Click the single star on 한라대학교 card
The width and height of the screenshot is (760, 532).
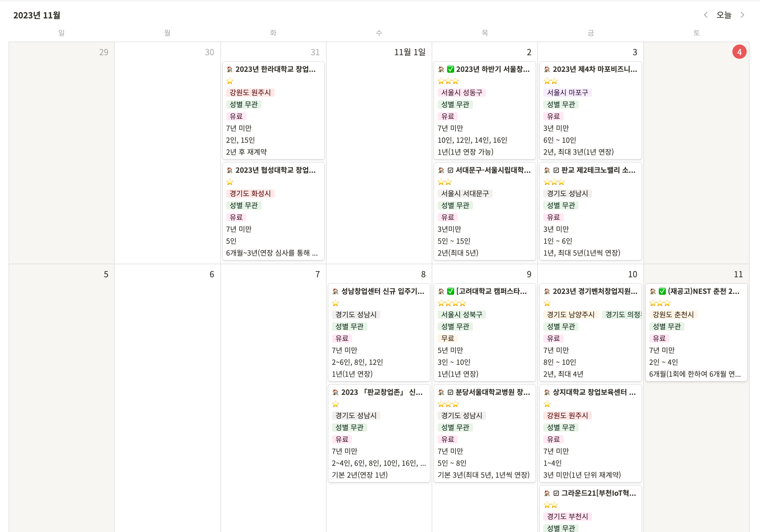point(230,81)
